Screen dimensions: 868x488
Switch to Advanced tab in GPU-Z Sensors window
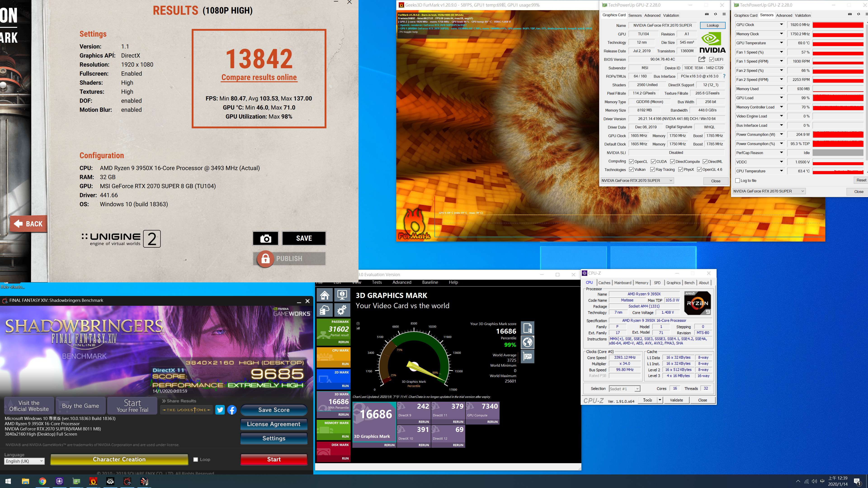pos(784,15)
